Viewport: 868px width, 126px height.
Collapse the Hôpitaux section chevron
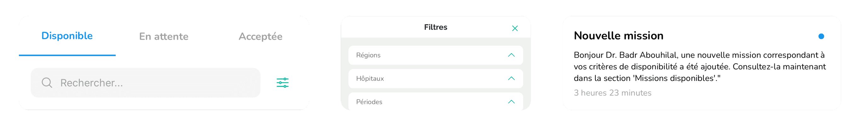point(511,78)
